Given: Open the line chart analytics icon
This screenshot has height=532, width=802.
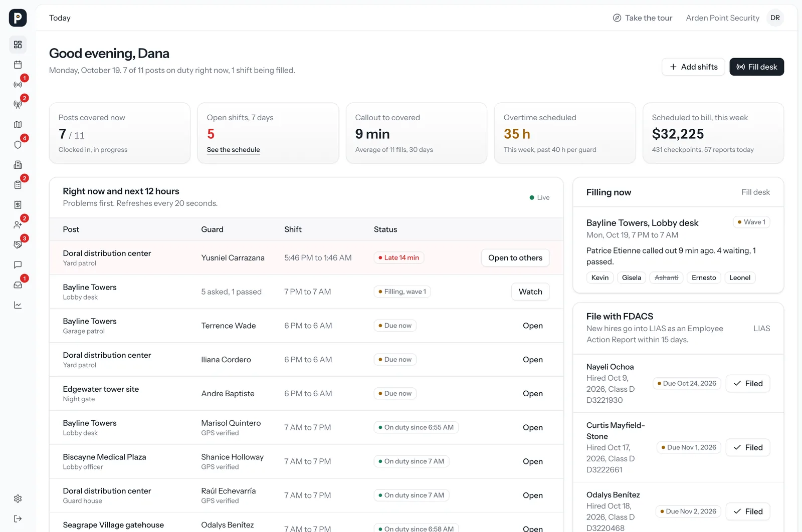Looking at the screenshot, I should [x=18, y=305].
